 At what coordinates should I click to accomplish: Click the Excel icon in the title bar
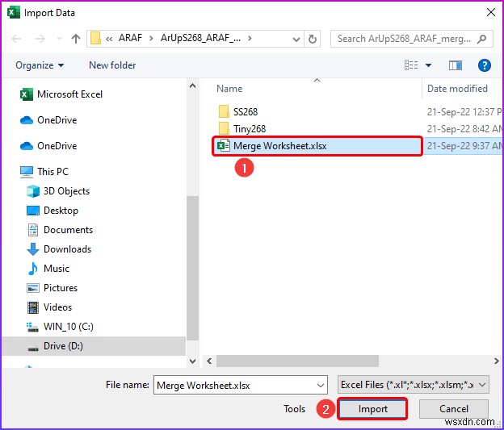[x=13, y=13]
